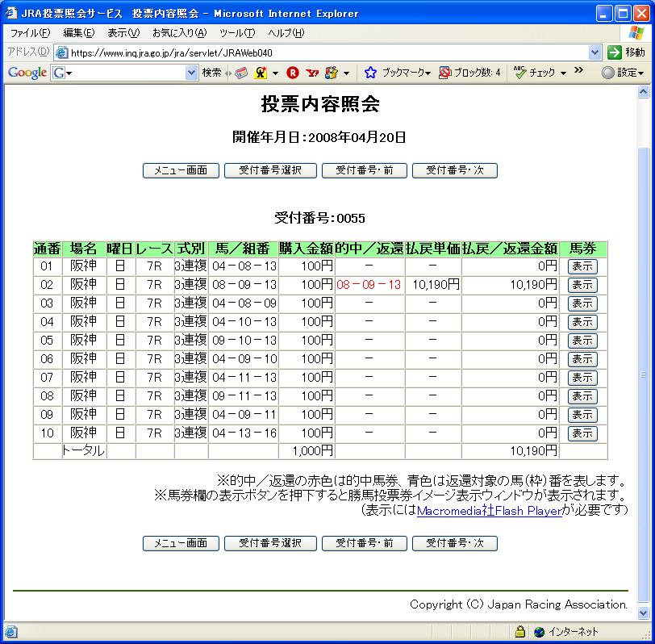This screenshot has height=644, width=655.
Task: Open the お気に入り(A) menu
Action: [x=180, y=33]
